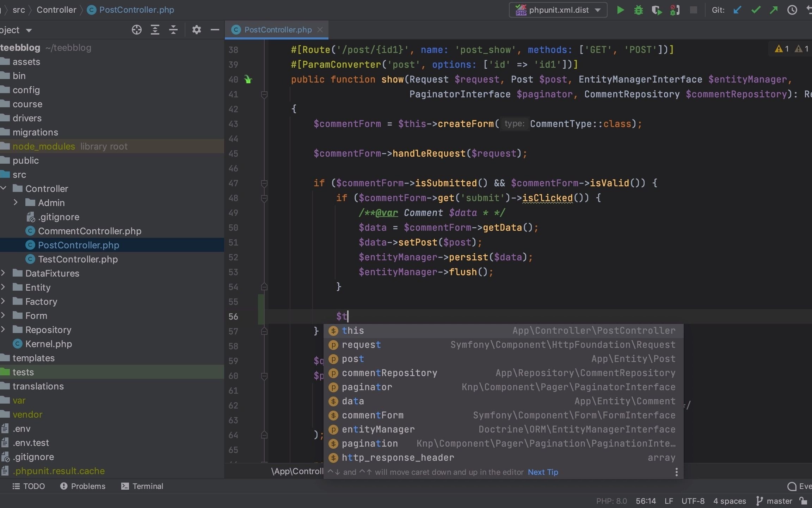The height and width of the screenshot is (508, 812).
Task: Open the Project view mode dropdown
Action: tap(29, 30)
